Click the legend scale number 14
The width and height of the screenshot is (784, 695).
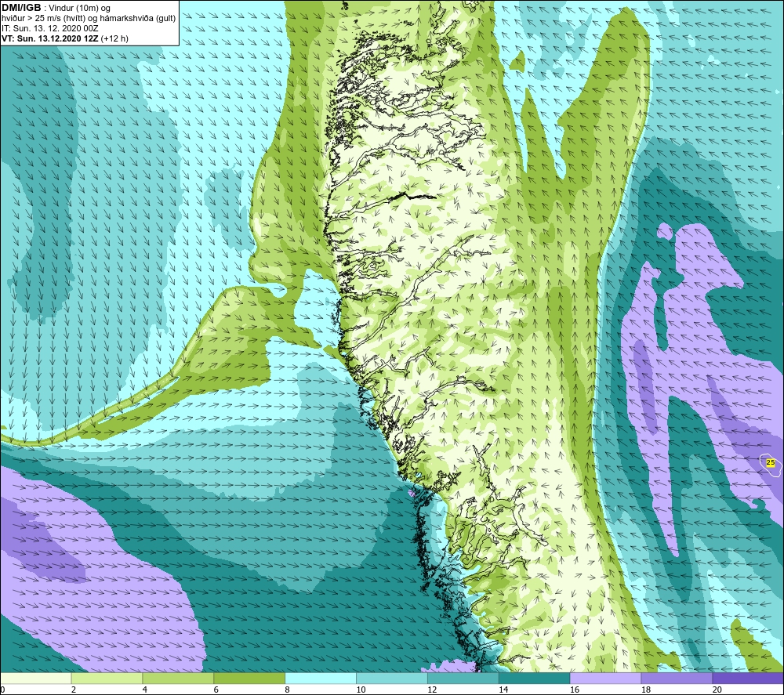coord(503,690)
